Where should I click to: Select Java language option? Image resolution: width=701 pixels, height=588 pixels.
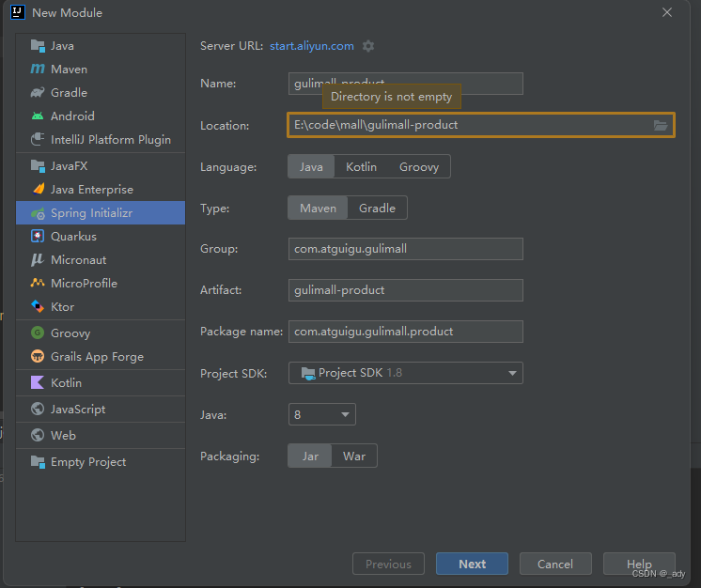point(311,166)
